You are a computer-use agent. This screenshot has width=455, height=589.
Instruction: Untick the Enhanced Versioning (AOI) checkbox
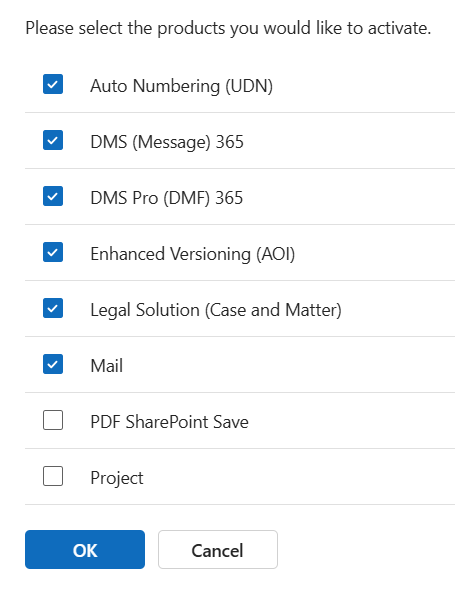[53, 252]
